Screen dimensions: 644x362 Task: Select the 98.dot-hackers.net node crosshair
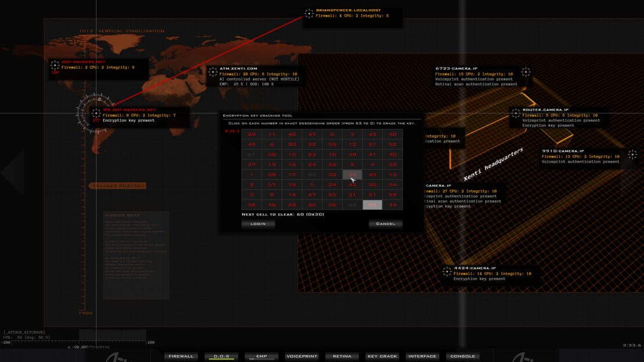[x=96, y=113]
